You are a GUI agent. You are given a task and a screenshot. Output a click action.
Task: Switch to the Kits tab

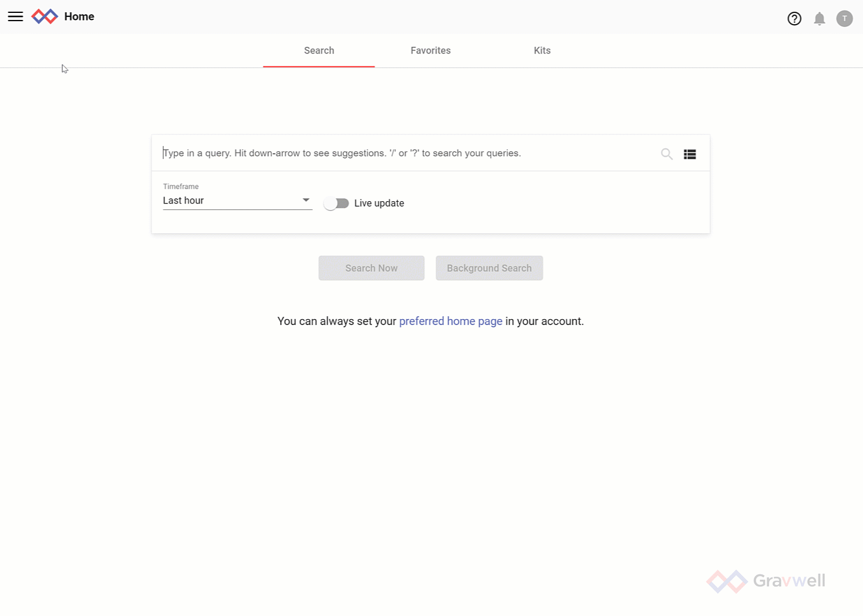[542, 50]
